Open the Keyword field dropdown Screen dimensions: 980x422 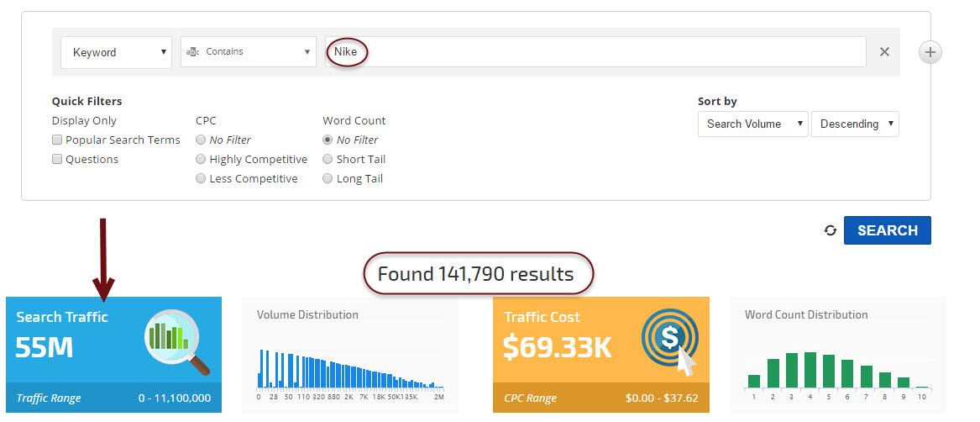click(x=116, y=52)
